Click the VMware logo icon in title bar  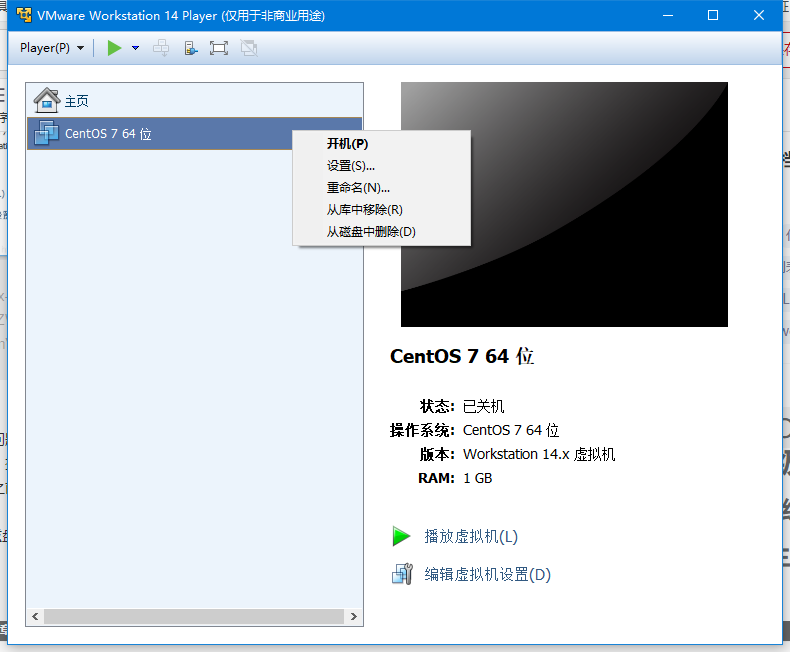24,15
